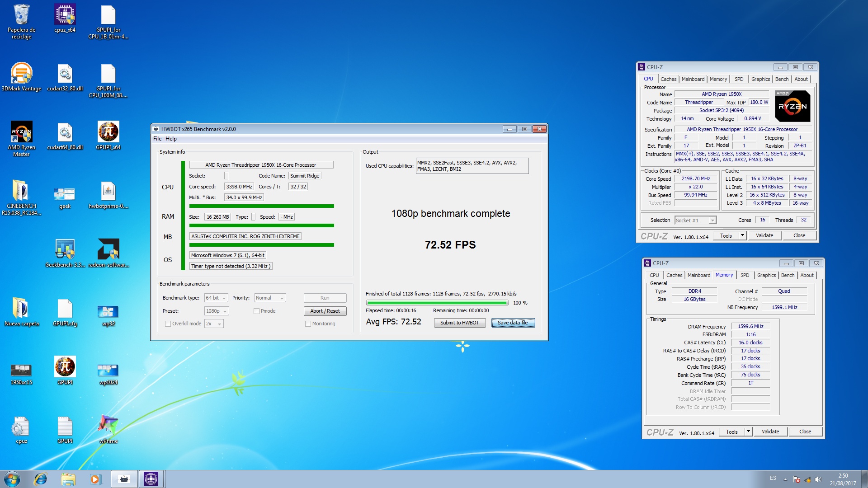868x488 pixels.
Task: Show hidden system tray icons
Action: pos(785,479)
